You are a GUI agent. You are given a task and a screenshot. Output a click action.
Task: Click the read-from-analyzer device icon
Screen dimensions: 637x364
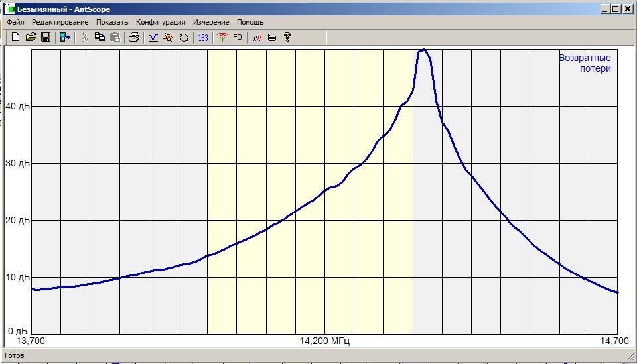(64, 37)
